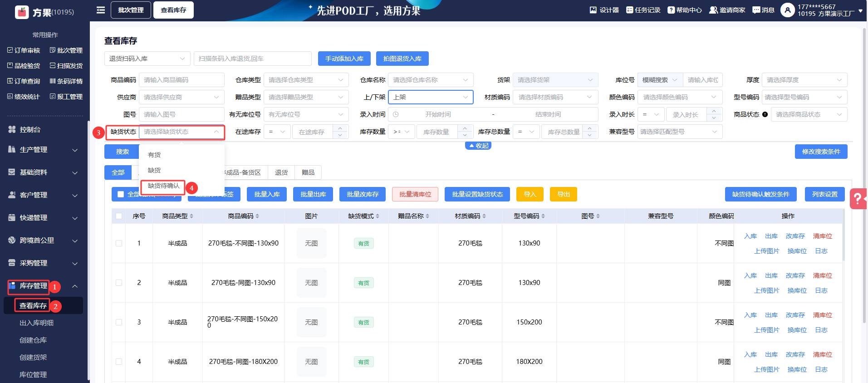
Task: Click the 图号 input field
Action: click(181, 114)
